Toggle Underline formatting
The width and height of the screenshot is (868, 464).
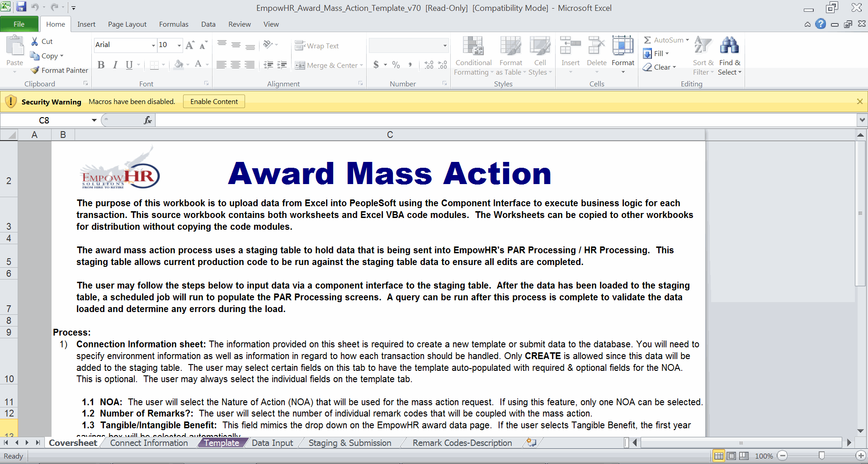(x=129, y=65)
